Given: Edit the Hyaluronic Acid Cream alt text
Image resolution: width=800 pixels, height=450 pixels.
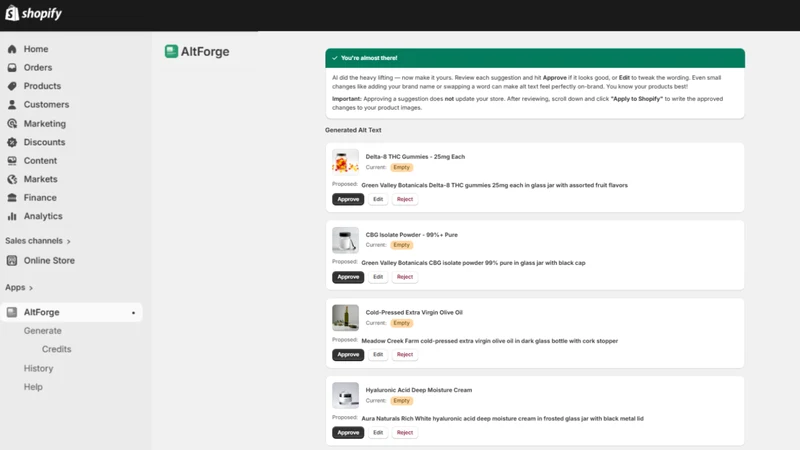Looking at the screenshot, I should [378, 433].
